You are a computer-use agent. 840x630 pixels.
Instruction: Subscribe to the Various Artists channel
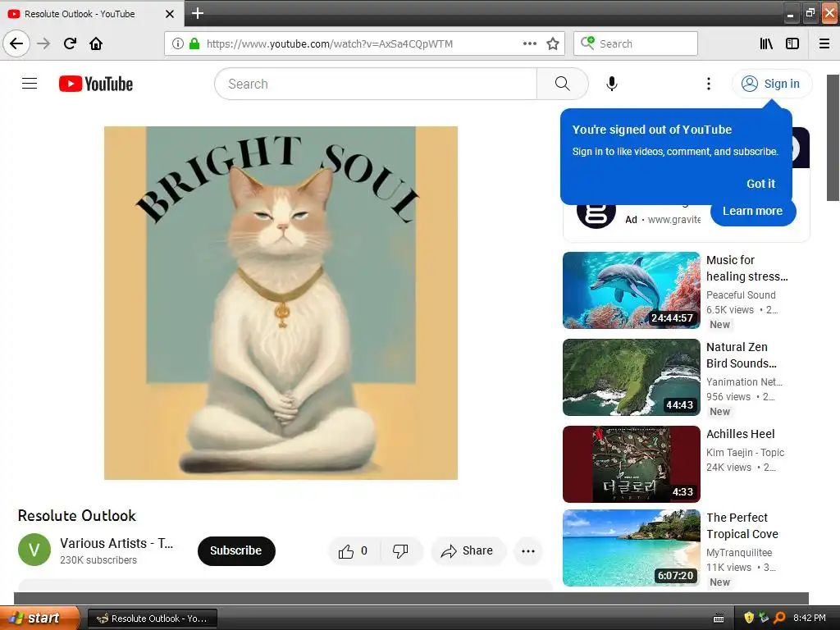click(x=236, y=550)
